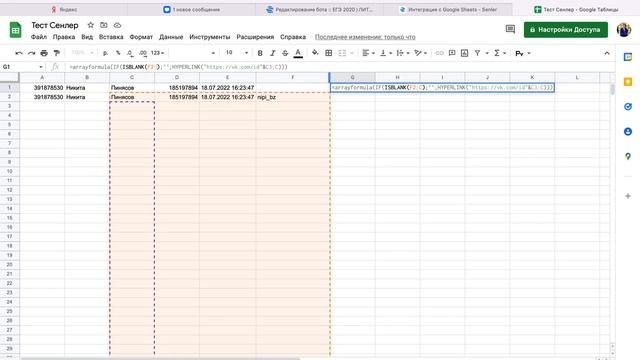Open Maps in the side panel

click(x=628, y=156)
